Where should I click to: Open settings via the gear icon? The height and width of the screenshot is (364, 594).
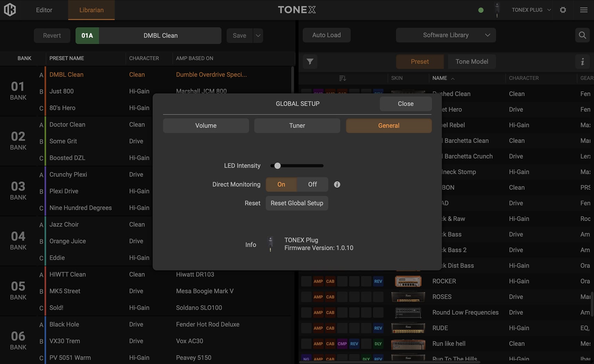tap(563, 10)
